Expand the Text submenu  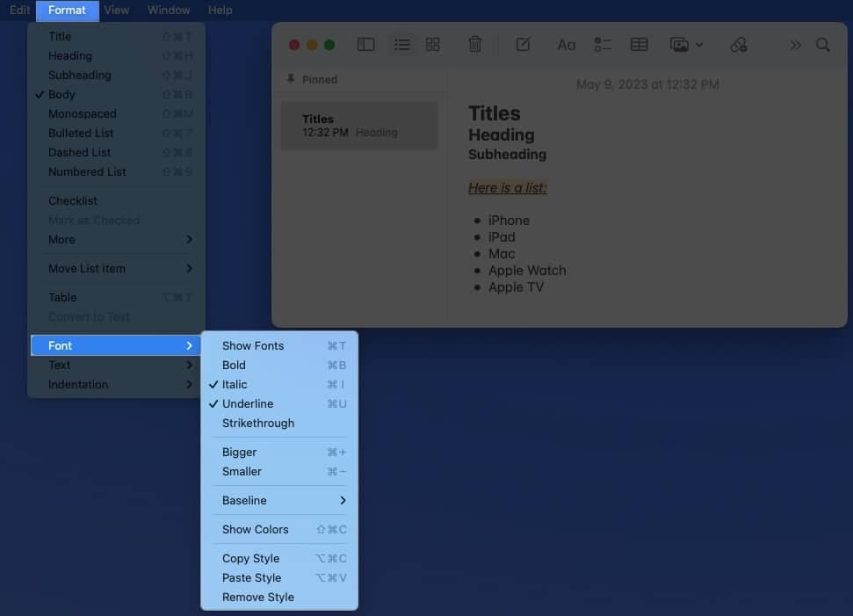click(116, 366)
